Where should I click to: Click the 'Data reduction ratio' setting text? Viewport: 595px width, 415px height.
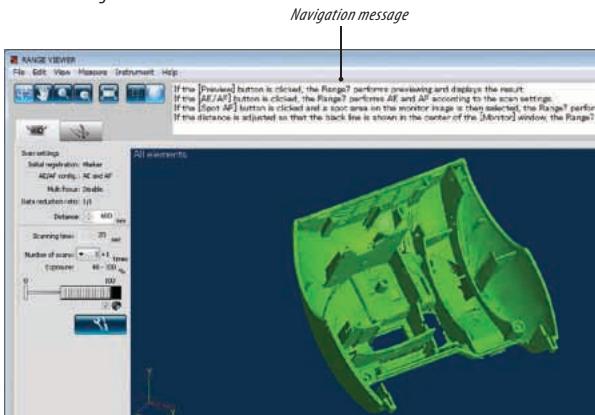pos(57,201)
